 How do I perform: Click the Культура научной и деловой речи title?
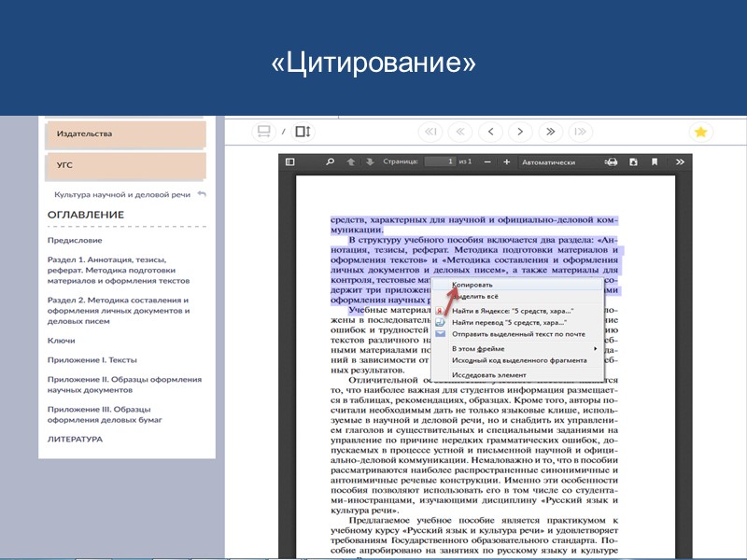122,194
